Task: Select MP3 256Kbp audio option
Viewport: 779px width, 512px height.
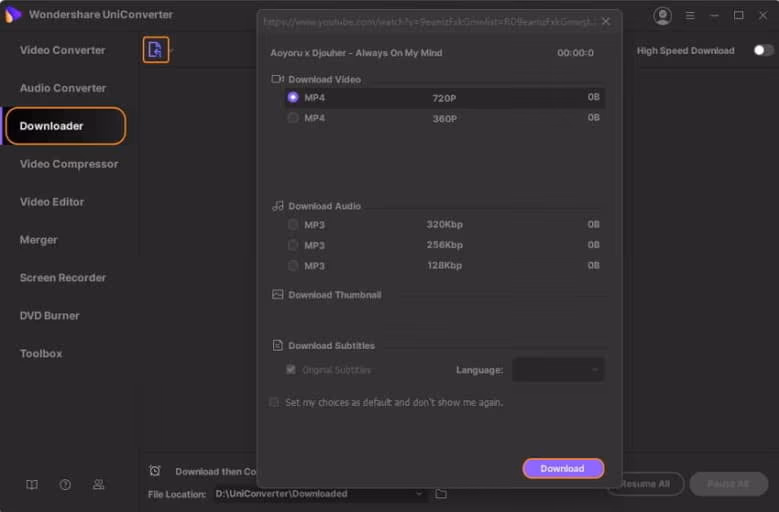Action: [443, 245]
